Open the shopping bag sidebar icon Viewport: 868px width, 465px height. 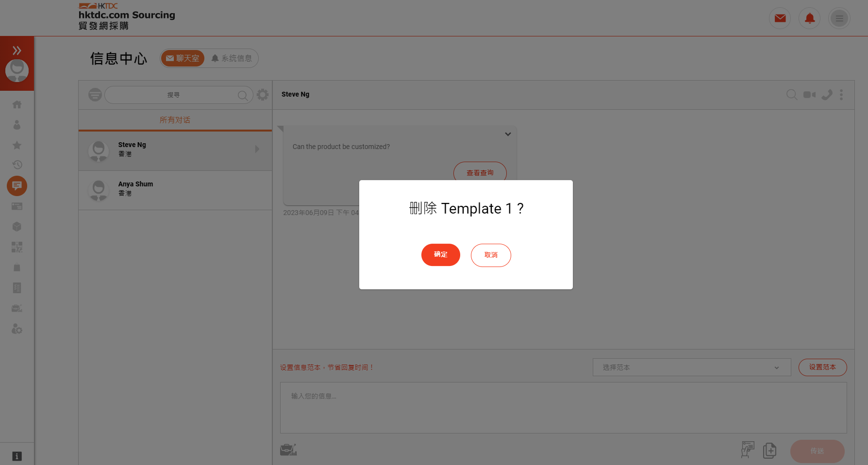pos(17,267)
